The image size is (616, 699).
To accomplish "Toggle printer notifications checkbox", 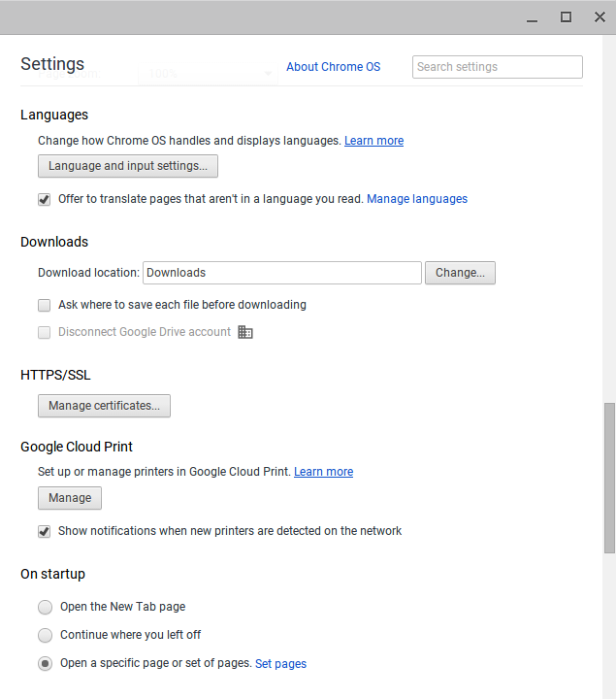I will point(44,531).
